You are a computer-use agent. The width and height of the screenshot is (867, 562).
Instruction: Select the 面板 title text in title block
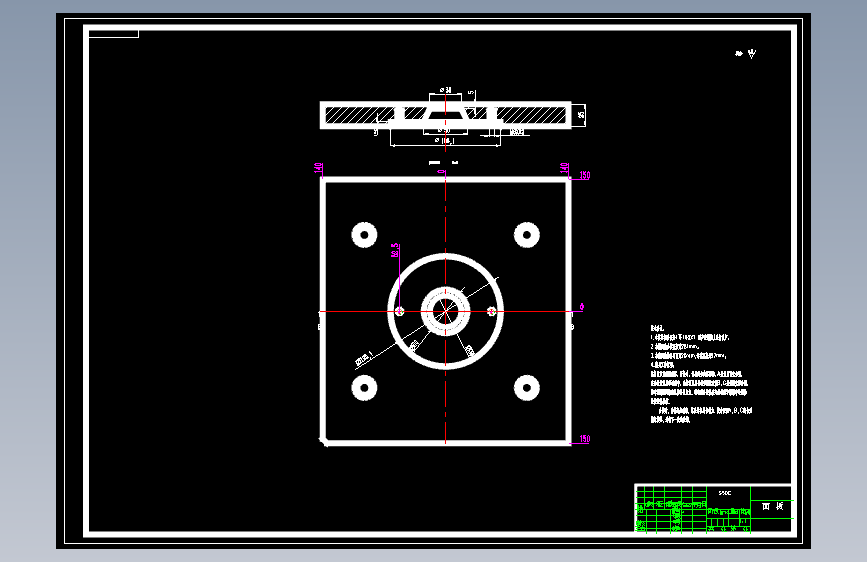coord(772,506)
